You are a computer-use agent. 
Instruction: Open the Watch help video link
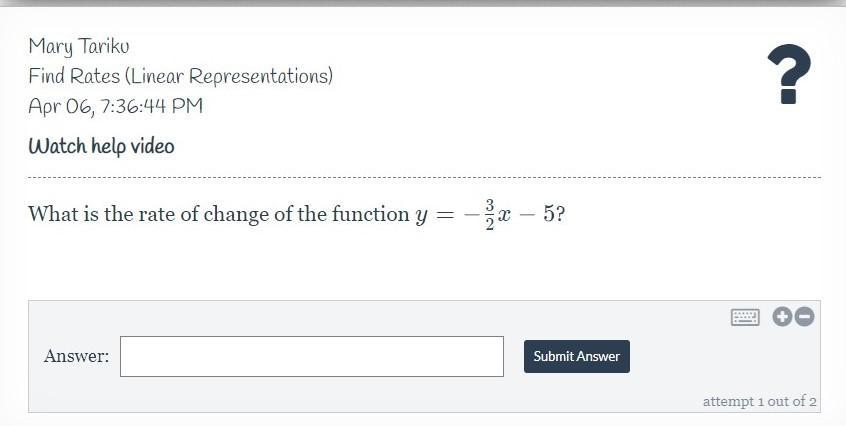[101, 146]
